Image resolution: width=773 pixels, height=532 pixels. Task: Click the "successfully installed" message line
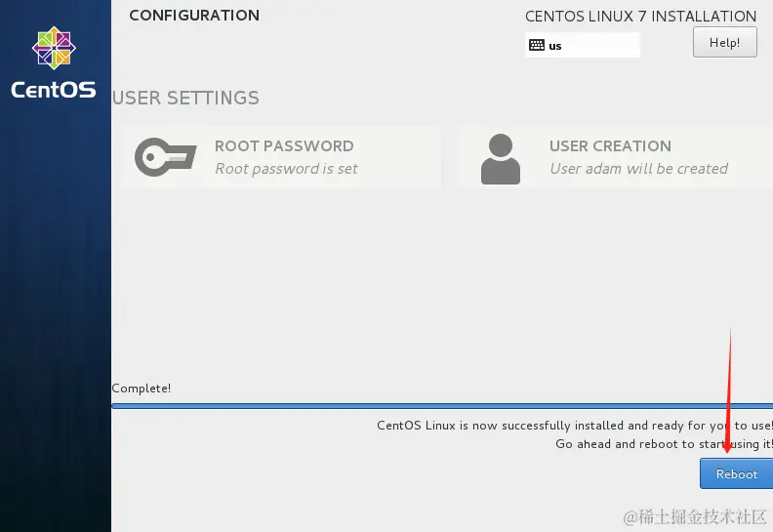pyautogui.click(x=574, y=426)
